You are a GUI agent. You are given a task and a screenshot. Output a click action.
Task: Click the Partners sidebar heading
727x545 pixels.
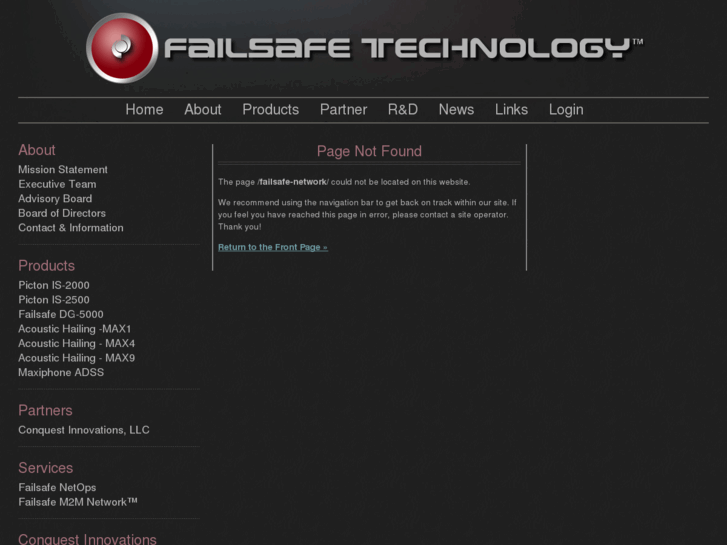(45, 410)
